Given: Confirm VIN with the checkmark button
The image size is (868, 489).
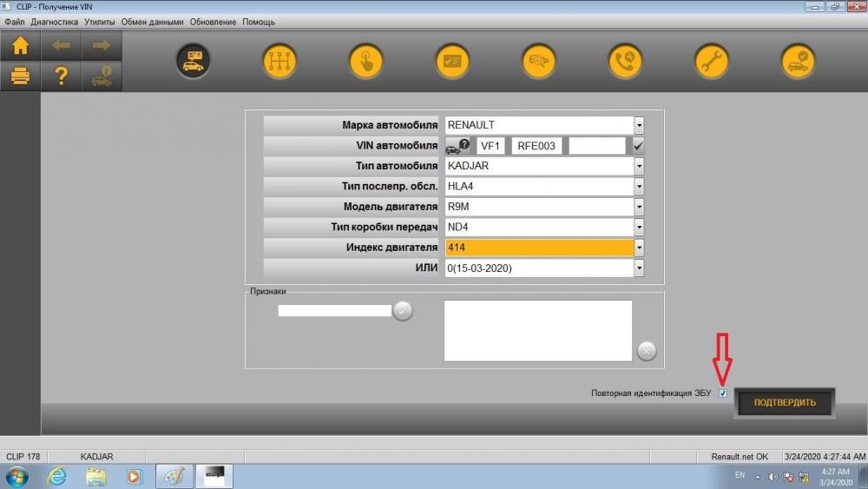Looking at the screenshot, I should [638, 146].
